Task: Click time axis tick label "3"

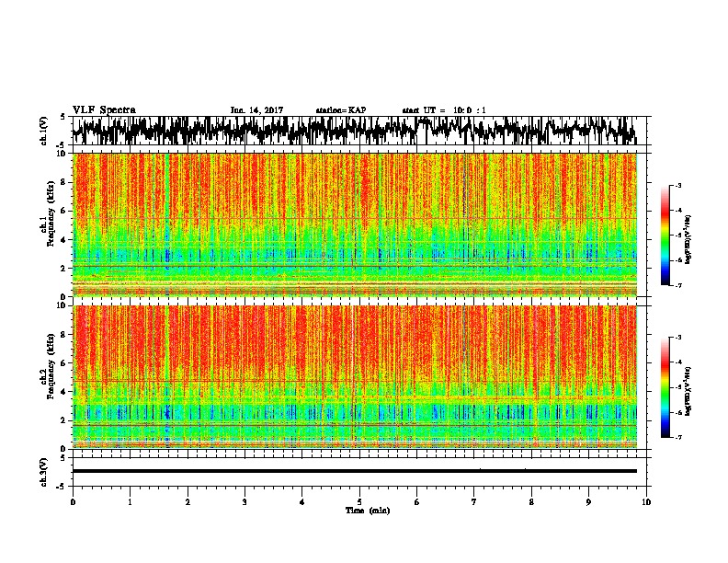Action: 245,502
